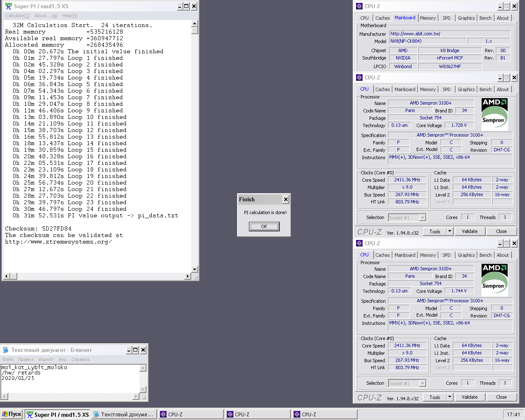
Task: Expand Socket #1 selection in bottom CPU-Z
Action: pos(422,383)
